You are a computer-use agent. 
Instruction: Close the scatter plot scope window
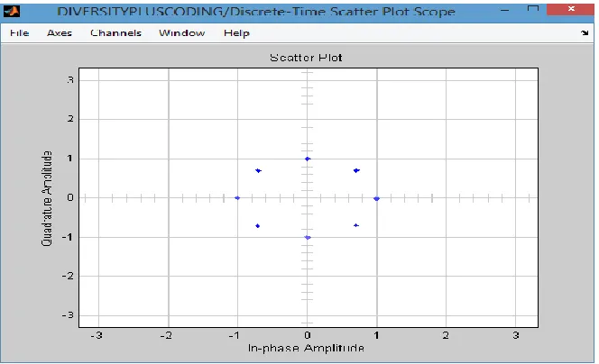coord(571,9)
